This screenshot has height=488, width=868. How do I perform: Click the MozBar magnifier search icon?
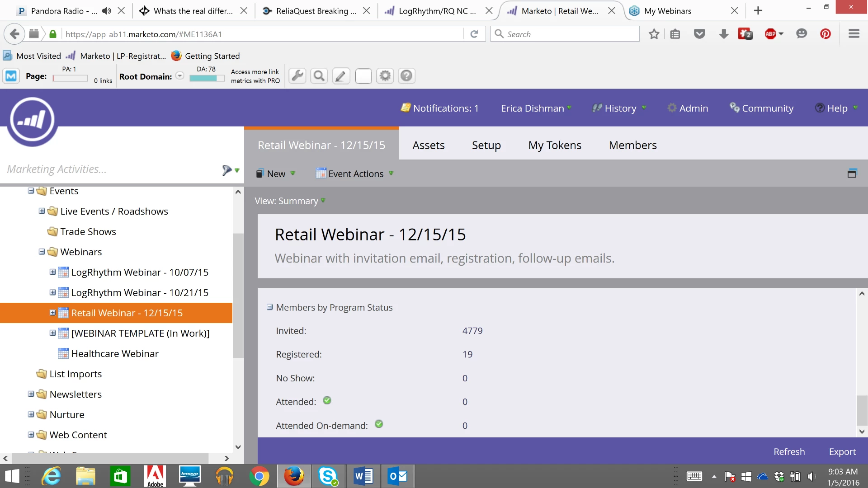point(319,76)
